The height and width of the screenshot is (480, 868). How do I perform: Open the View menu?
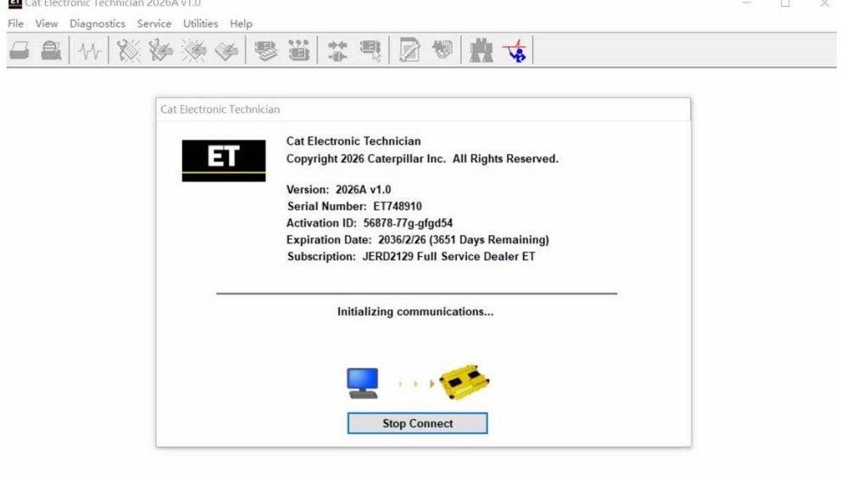tap(47, 24)
